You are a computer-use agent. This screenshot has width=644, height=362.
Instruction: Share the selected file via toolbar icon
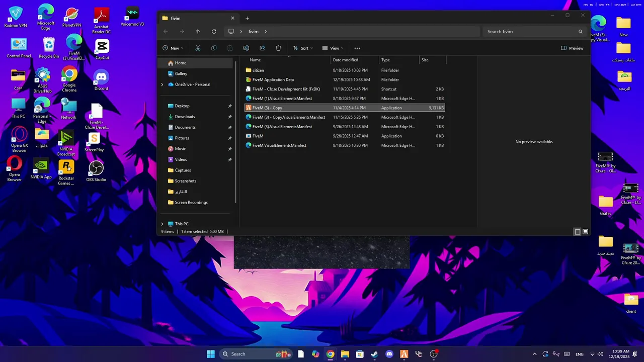(262, 48)
